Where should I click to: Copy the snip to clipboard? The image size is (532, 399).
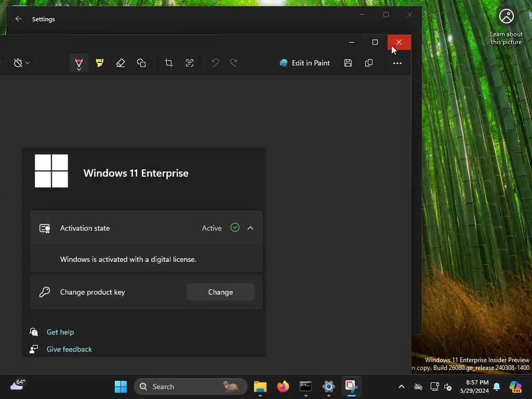369,63
